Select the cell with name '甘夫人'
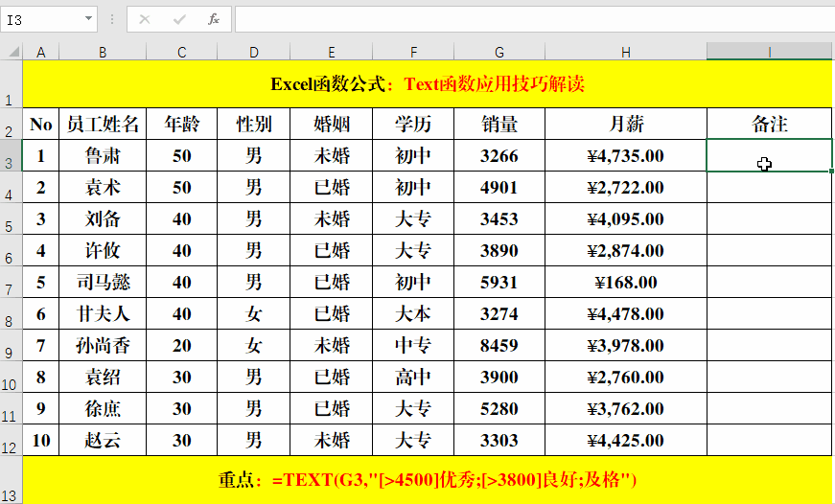This screenshot has width=835, height=504. [103, 313]
